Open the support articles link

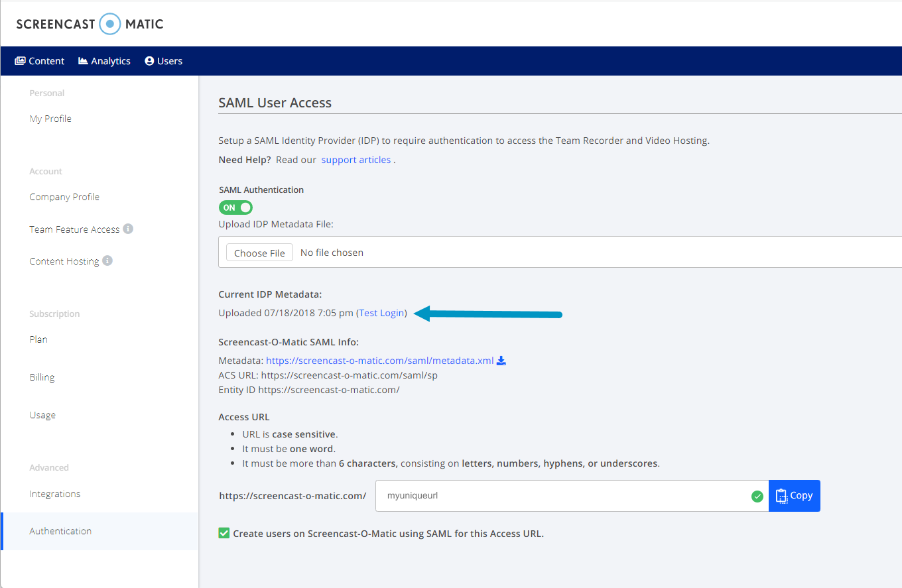pyautogui.click(x=356, y=160)
